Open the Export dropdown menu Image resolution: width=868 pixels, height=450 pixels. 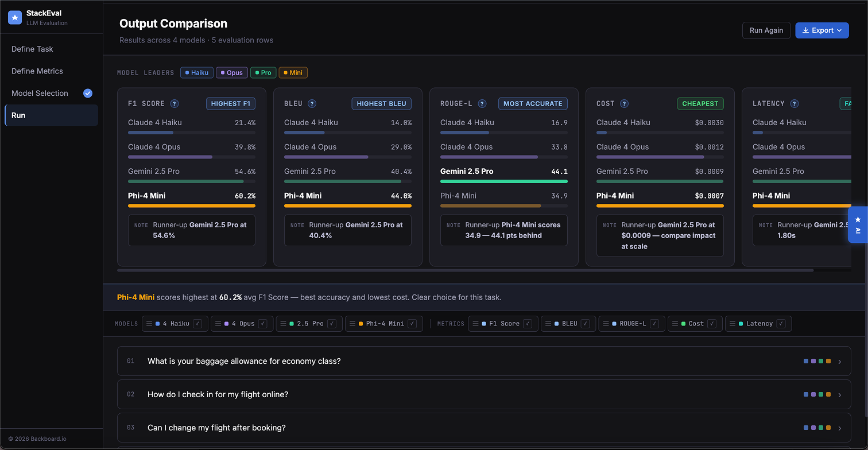(821, 30)
